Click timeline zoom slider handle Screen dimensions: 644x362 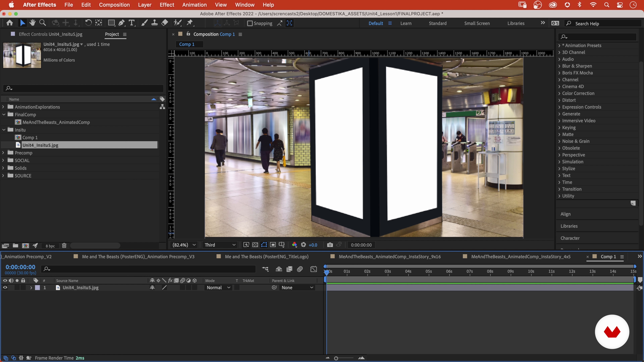click(x=336, y=358)
